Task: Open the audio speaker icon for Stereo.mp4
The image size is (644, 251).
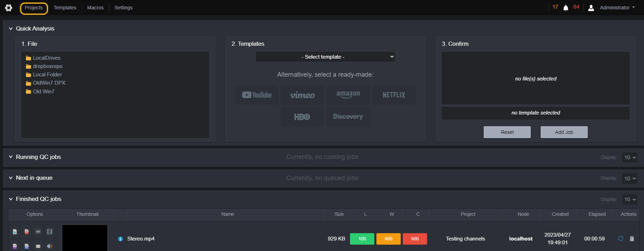Action: 50,246
